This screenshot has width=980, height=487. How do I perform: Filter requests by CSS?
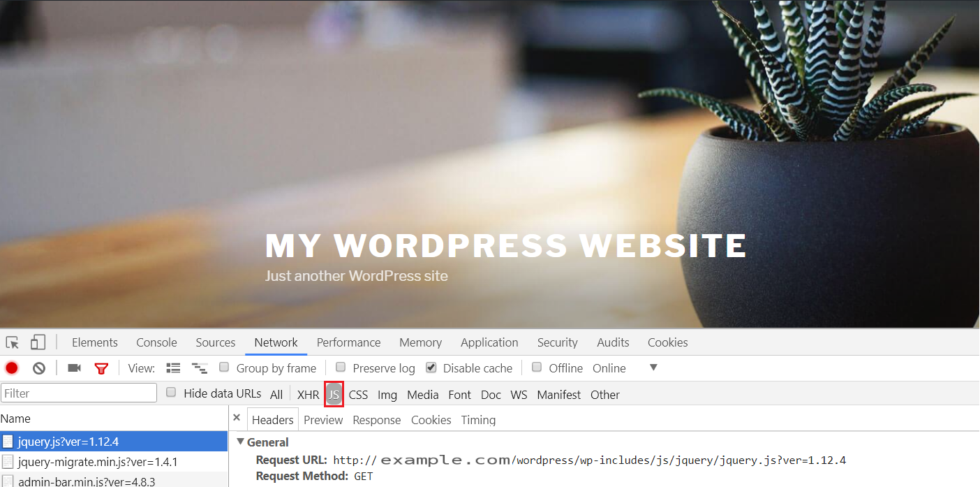tap(358, 395)
